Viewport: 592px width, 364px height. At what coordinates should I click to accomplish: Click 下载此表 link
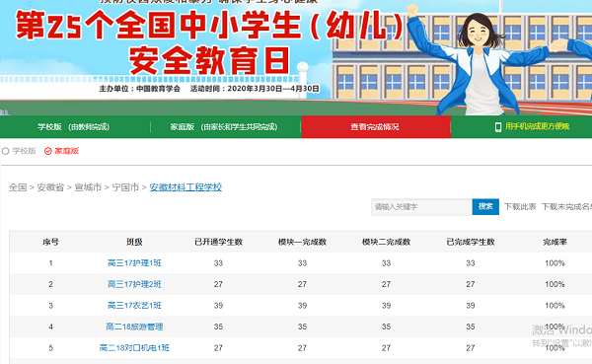[520, 206]
